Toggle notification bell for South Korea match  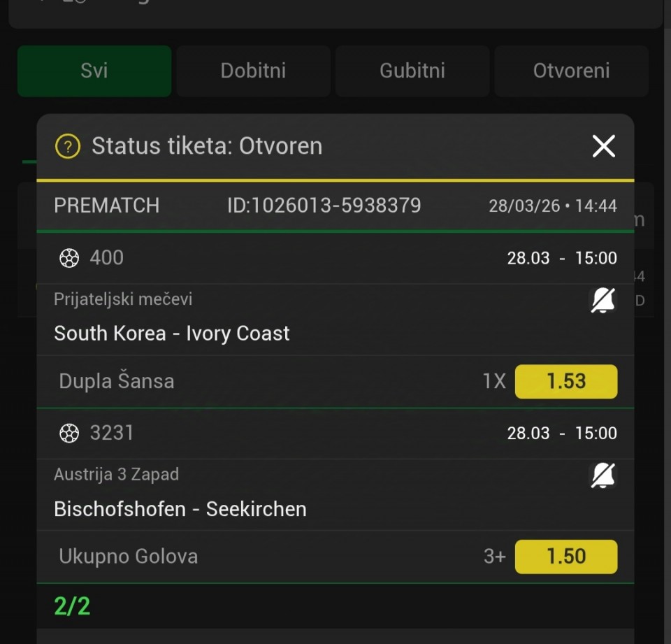click(x=603, y=301)
